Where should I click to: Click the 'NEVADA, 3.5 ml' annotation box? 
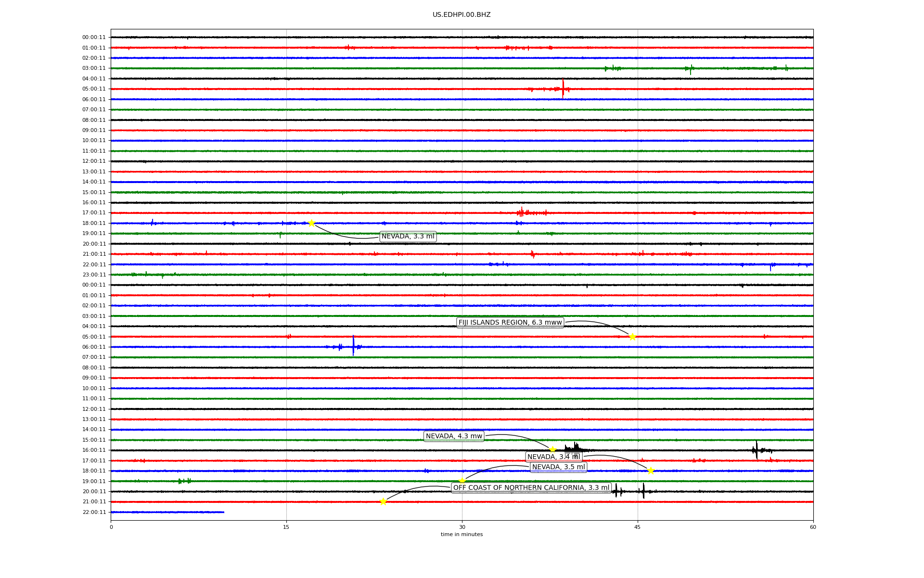coord(558,467)
